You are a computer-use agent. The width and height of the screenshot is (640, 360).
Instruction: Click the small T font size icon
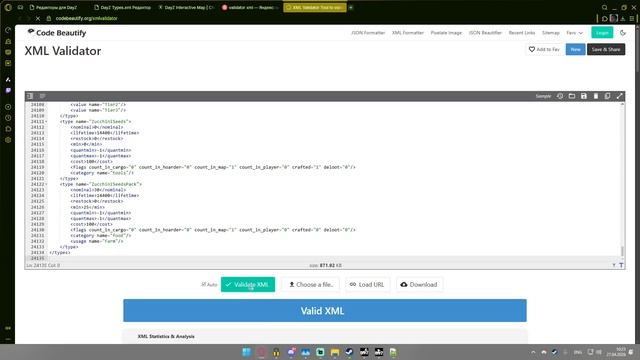(x=614, y=265)
